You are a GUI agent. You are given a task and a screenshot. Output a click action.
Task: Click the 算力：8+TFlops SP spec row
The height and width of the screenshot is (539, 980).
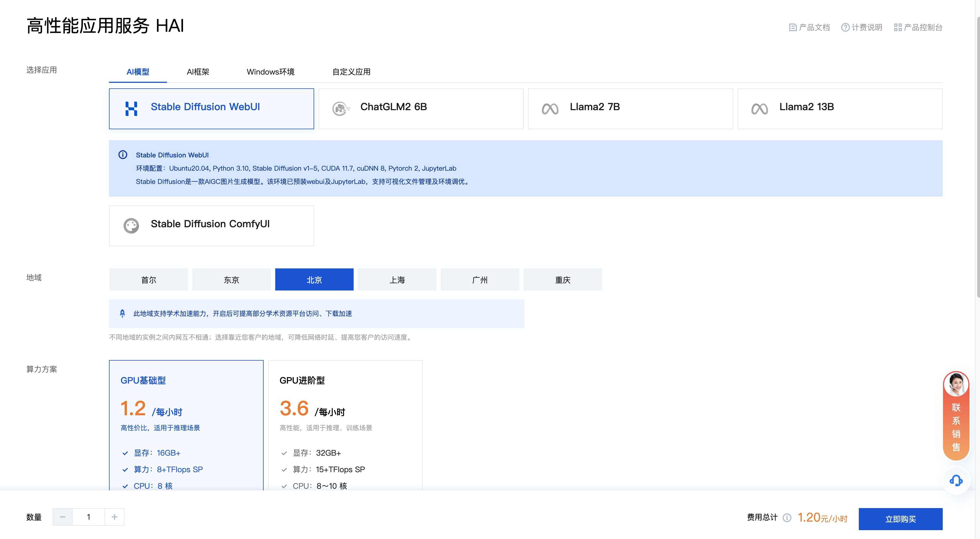pos(162,469)
